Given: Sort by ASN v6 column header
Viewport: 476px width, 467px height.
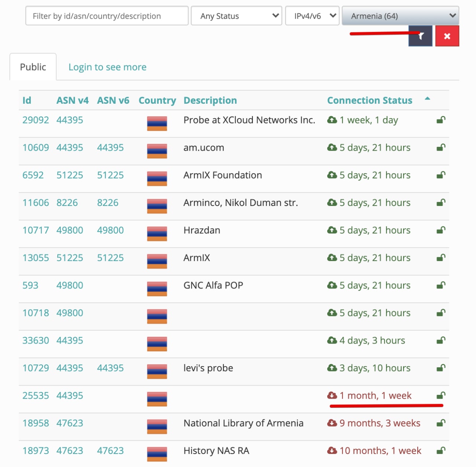Looking at the screenshot, I should point(113,100).
